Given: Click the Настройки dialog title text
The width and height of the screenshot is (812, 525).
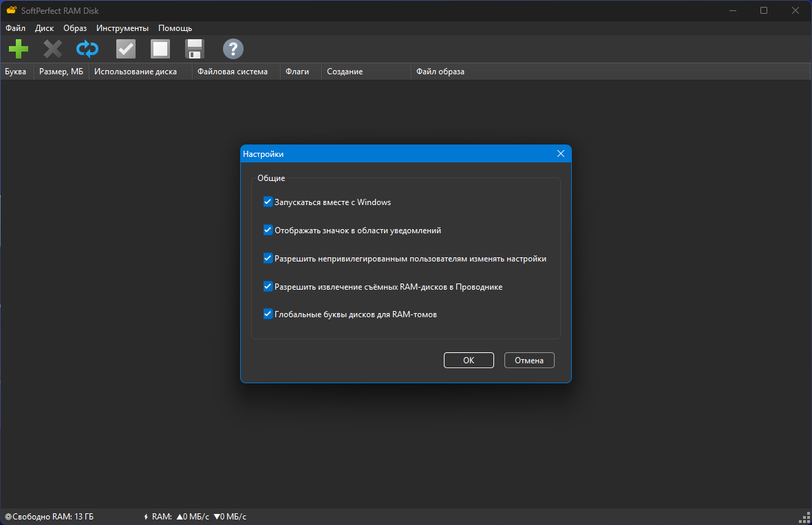Looking at the screenshot, I should 263,153.
